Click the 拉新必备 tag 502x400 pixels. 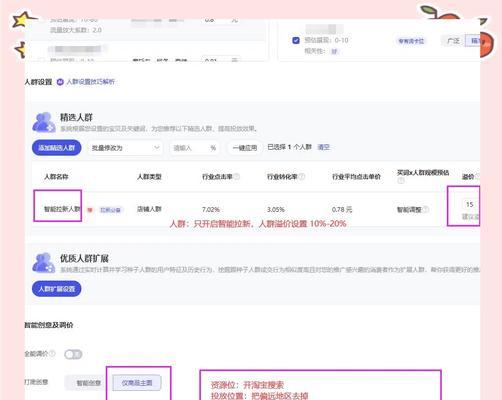pyautogui.click(x=110, y=210)
